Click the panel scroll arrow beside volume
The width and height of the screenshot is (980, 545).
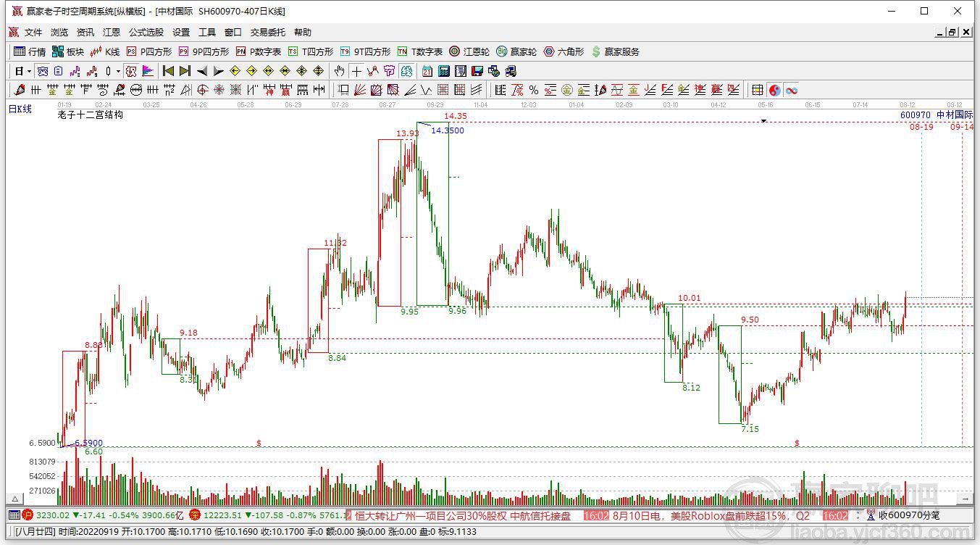[964, 499]
